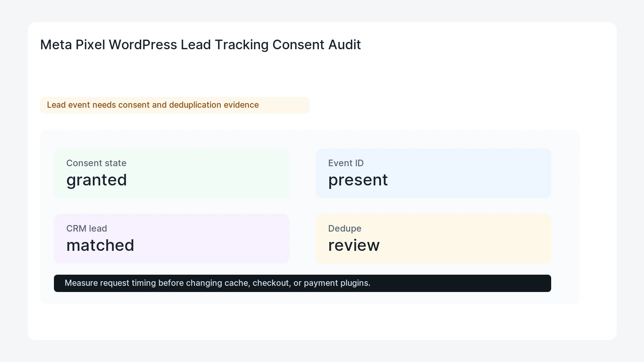Select the Dedupe card label
The height and width of the screenshot is (362, 644).
[345, 229]
